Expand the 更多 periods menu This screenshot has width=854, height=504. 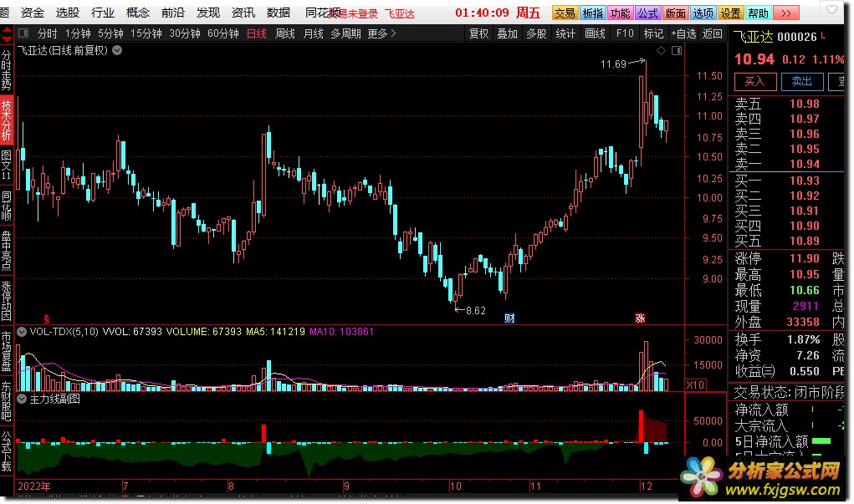(x=381, y=33)
